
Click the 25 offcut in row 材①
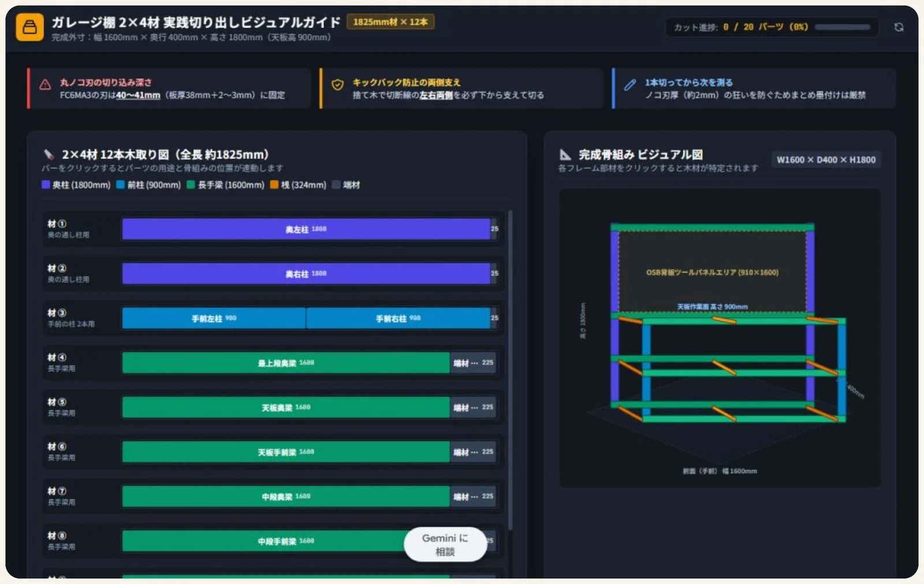pyautogui.click(x=494, y=229)
